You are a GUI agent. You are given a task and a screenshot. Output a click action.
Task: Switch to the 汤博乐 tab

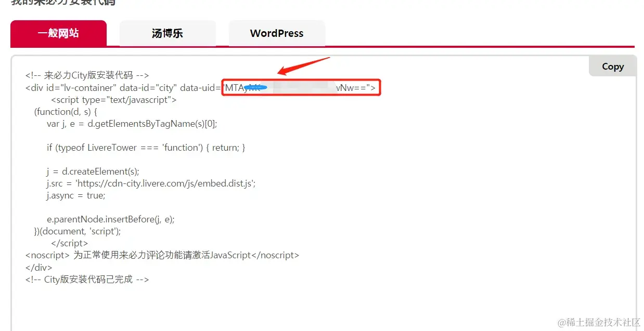(x=168, y=33)
